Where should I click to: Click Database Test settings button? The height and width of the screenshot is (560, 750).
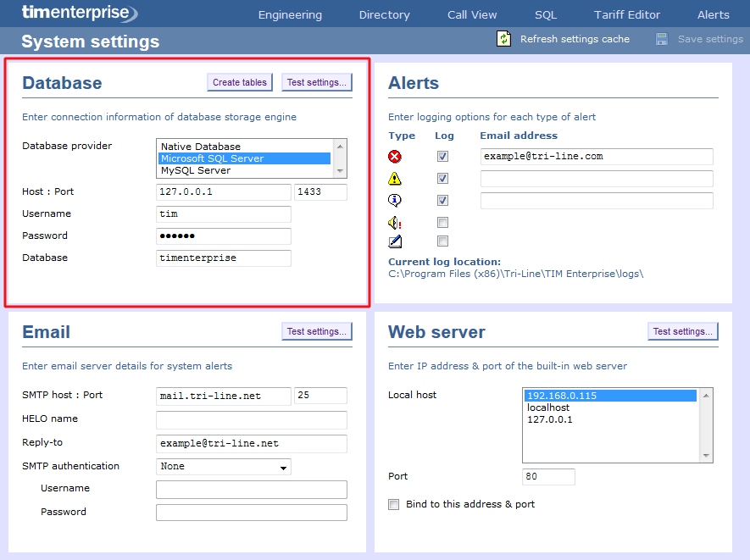pyautogui.click(x=317, y=82)
